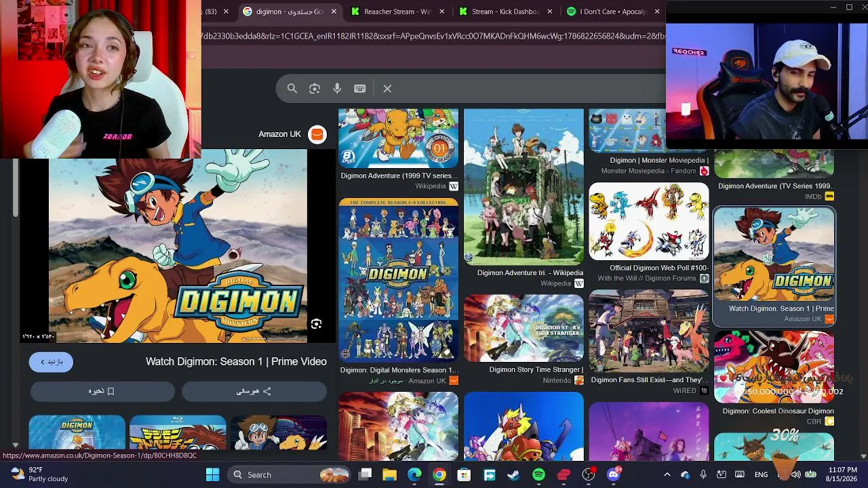
Task: Switch to Google Chrome on taskbar
Action: [x=439, y=474]
